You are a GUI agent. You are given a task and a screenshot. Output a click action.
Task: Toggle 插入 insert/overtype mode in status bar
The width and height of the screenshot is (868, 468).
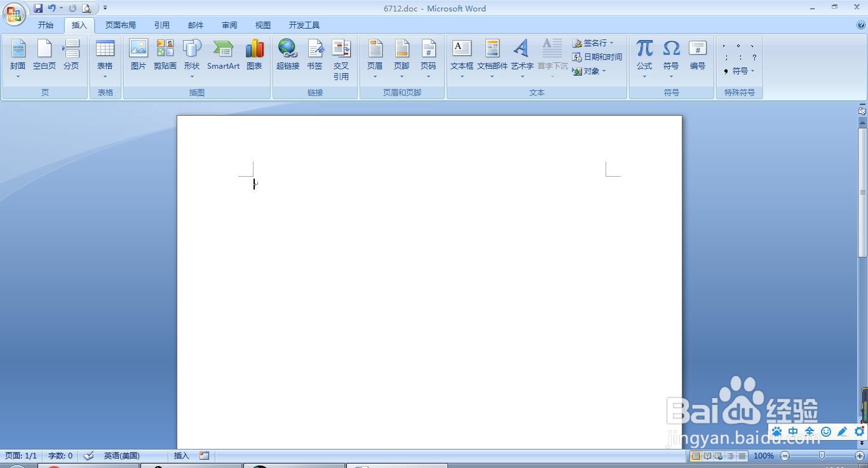tap(182, 456)
